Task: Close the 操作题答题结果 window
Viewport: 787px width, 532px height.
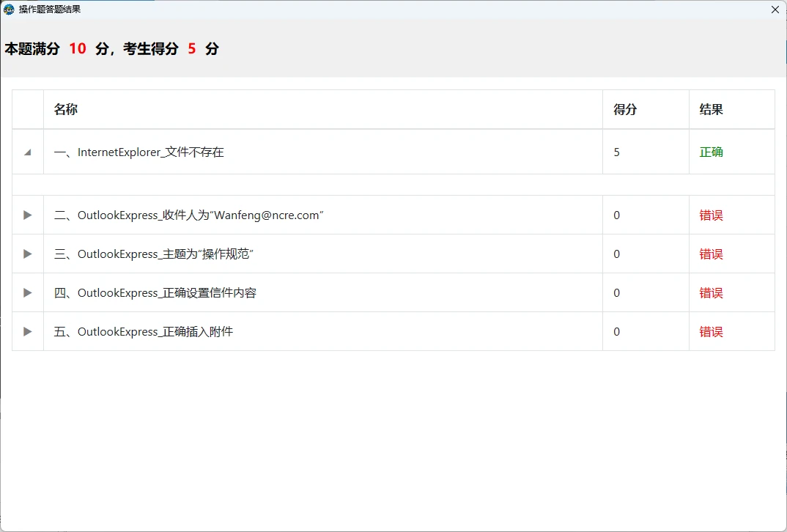Action: click(x=775, y=10)
